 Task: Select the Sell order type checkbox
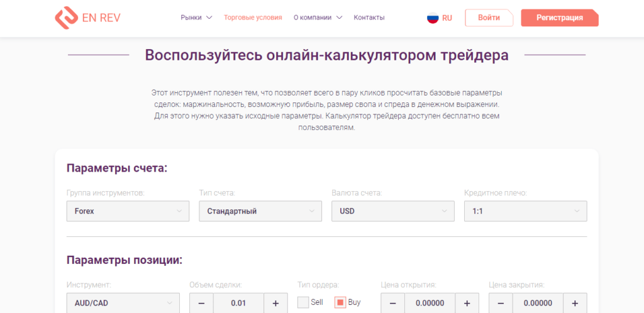303,303
